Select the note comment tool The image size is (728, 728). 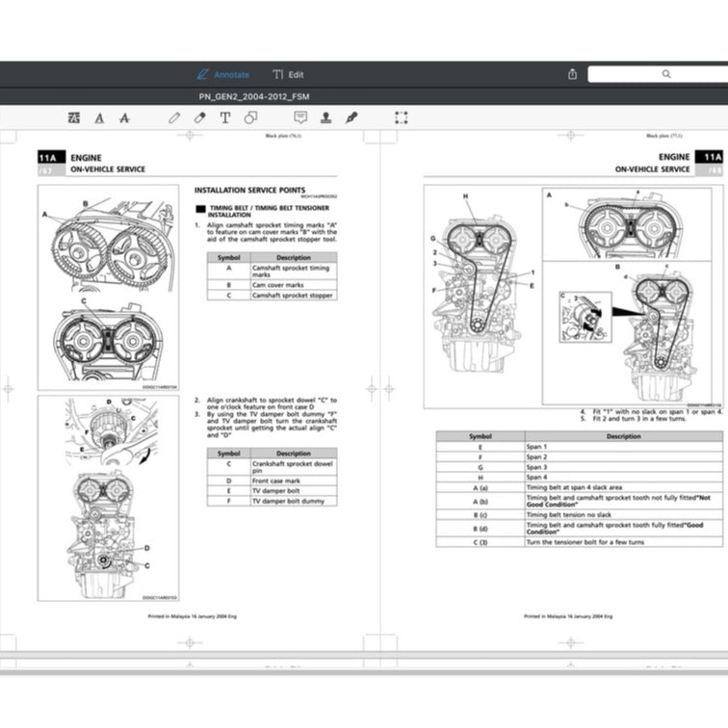pos(300,117)
